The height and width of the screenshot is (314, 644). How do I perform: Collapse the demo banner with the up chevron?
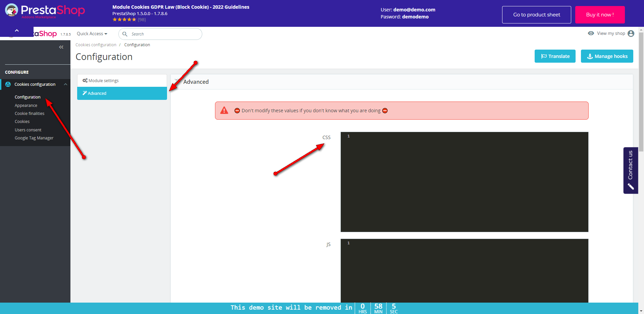click(17, 31)
